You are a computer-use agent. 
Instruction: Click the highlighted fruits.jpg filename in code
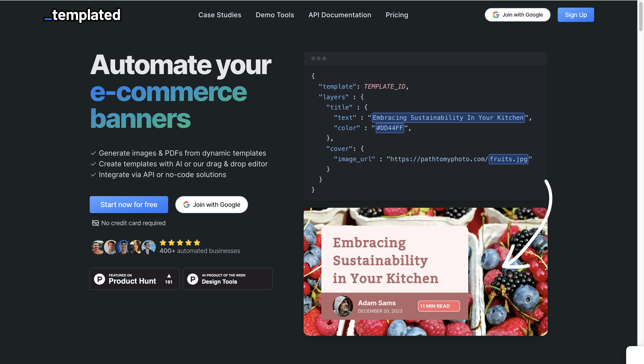tap(508, 159)
